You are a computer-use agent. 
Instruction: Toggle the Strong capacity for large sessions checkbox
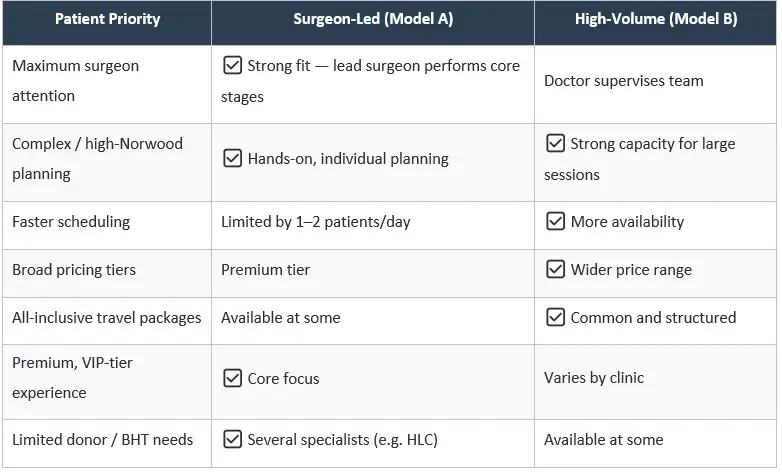[x=555, y=143]
